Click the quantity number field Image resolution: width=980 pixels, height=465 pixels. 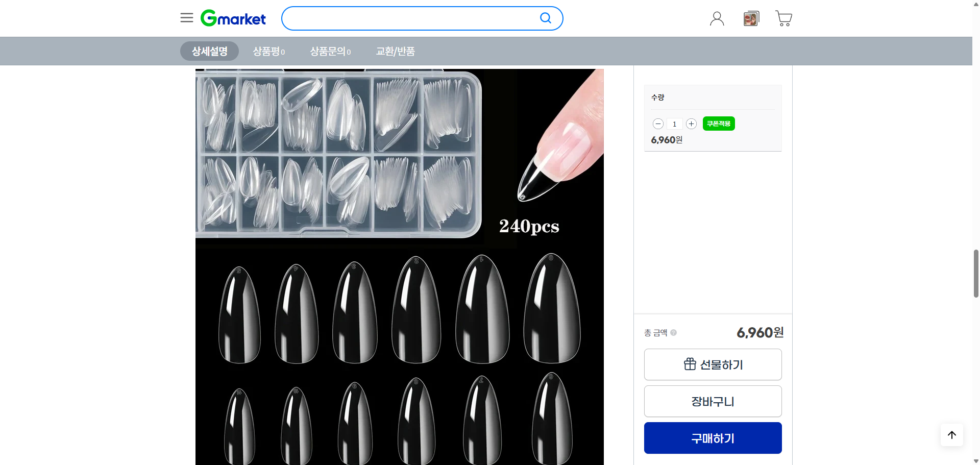(675, 124)
